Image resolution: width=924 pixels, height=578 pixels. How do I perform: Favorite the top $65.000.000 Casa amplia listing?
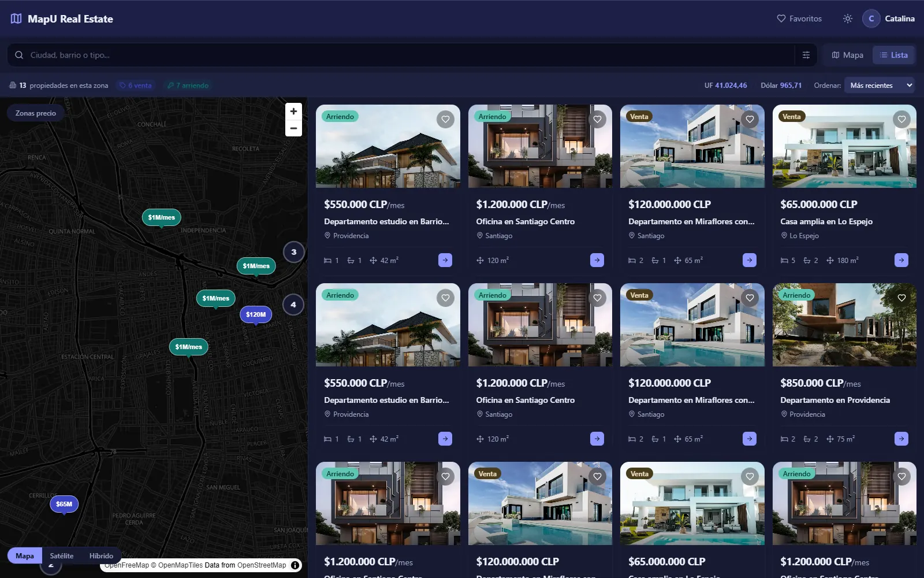click(x=901, y=120)
